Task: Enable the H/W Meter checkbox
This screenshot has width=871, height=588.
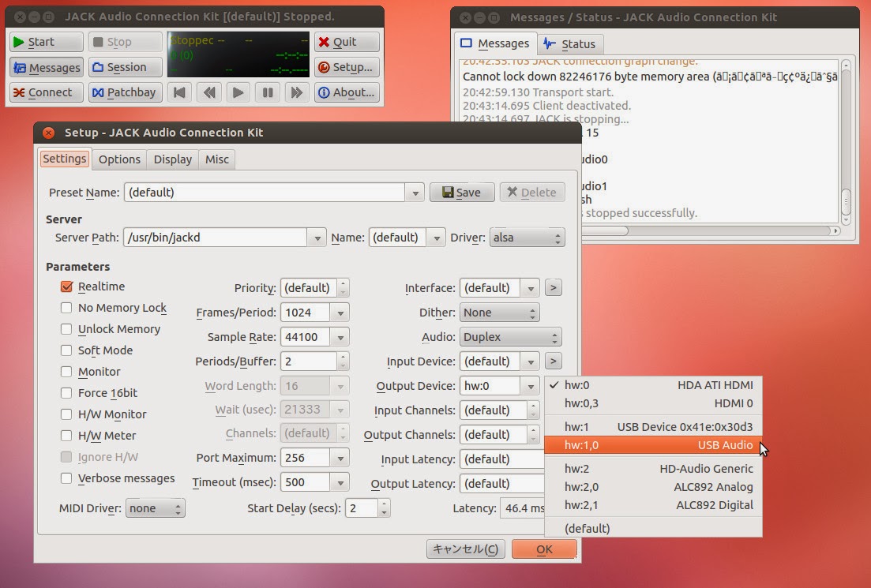Action: click(66, 436)
